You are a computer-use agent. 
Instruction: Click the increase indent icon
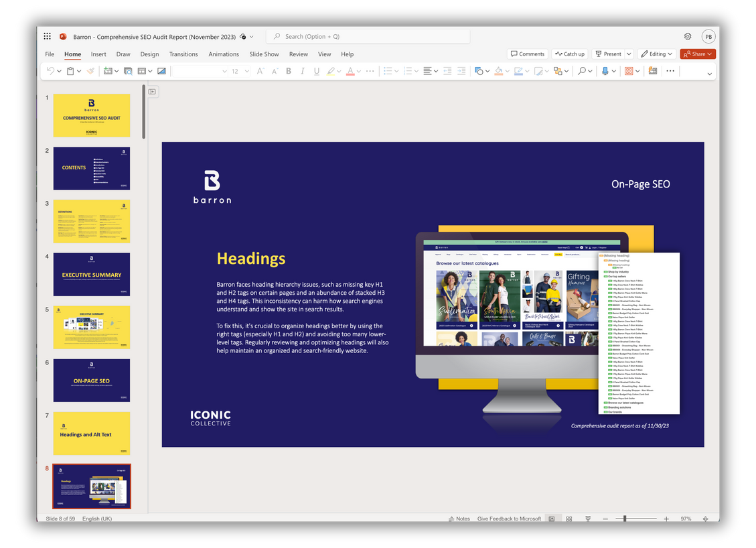tap(461, 71)
